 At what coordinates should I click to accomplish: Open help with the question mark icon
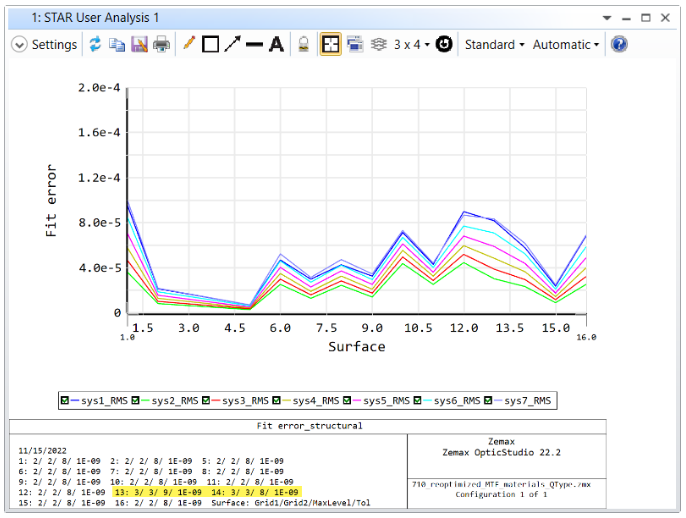click(x=619, y=44)
